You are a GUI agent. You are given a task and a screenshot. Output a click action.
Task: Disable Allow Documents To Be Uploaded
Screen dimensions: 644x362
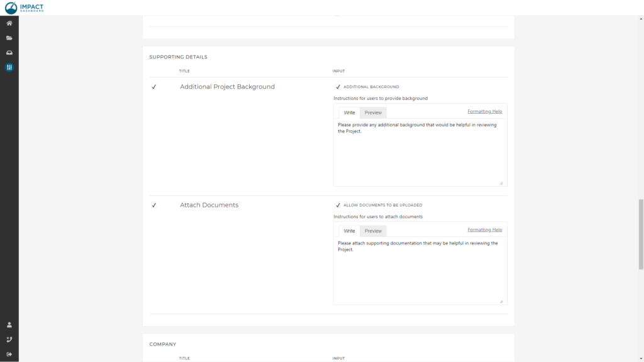(338, 206)
